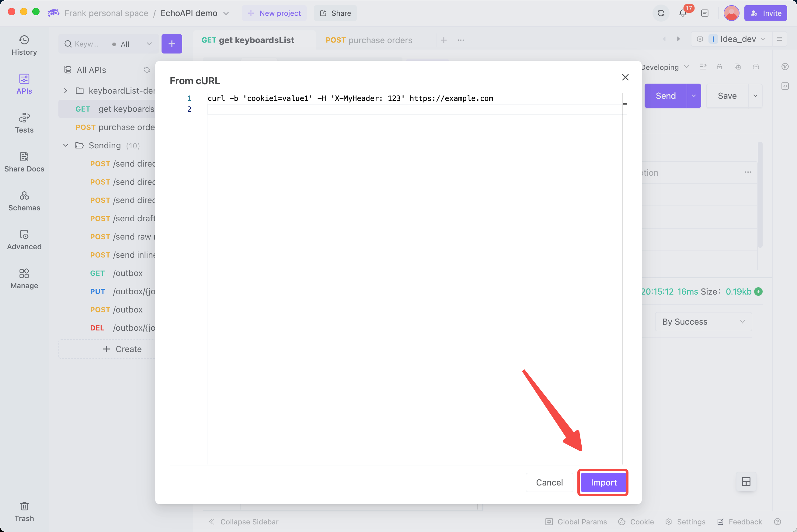
Task: Open the Advanced section
Action: click(24, 240)
